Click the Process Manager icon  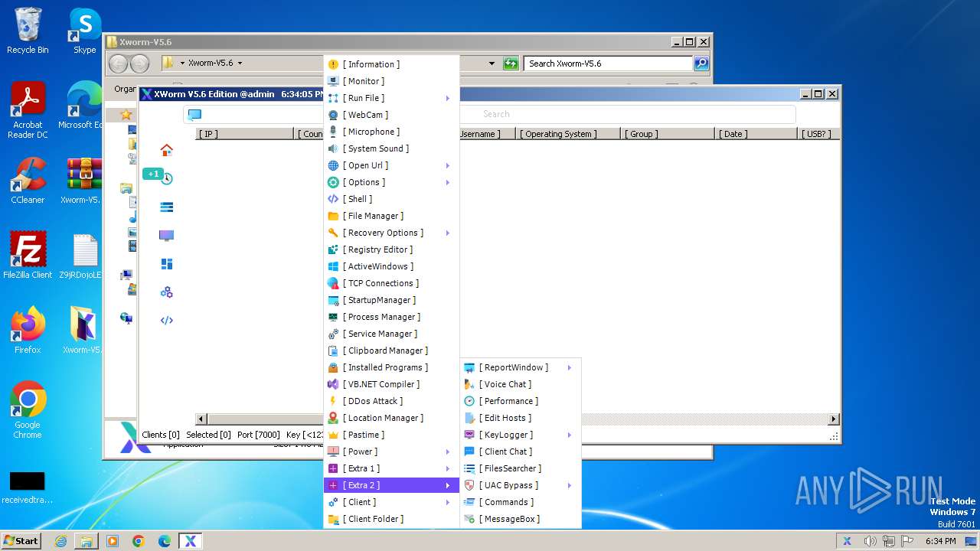coord(333,317)
